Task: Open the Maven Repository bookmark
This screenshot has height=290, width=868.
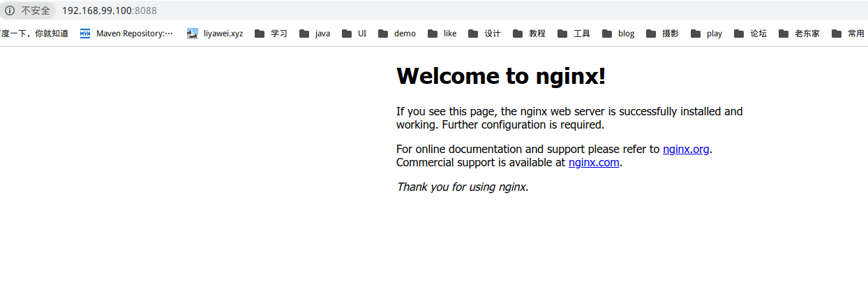Action: point(126,33)
